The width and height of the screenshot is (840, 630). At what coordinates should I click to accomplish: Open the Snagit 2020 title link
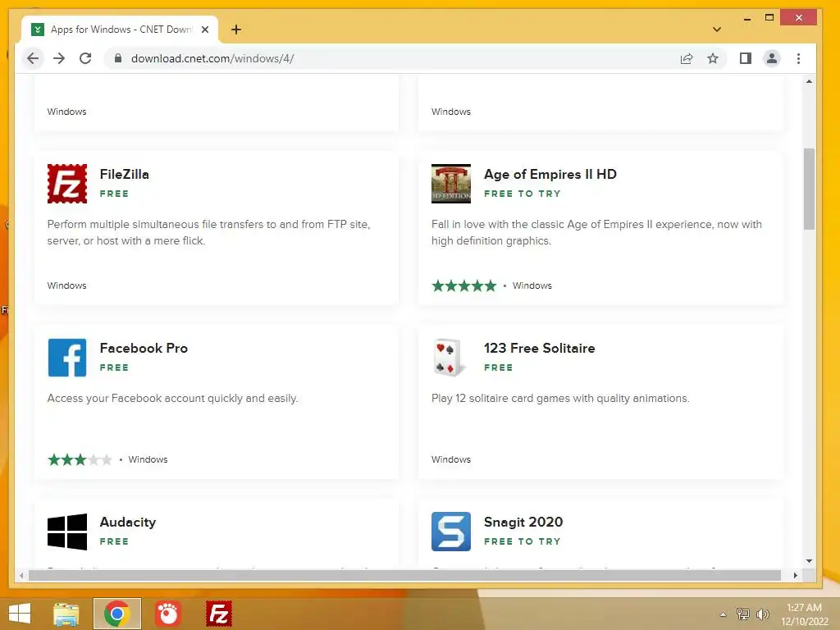(x=523, y=523)
